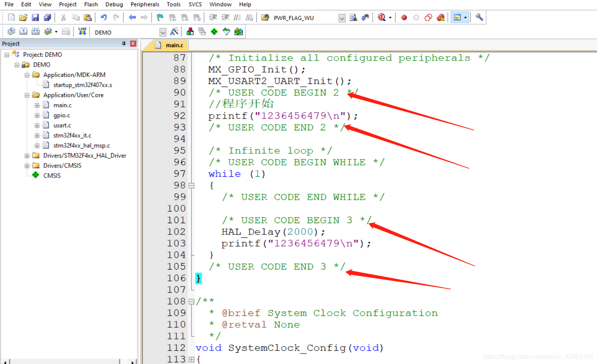Expand the Drivers/STM32F4xx_HAL_Driver folder
Screen dimensions: 597x364
coord(27,155)
